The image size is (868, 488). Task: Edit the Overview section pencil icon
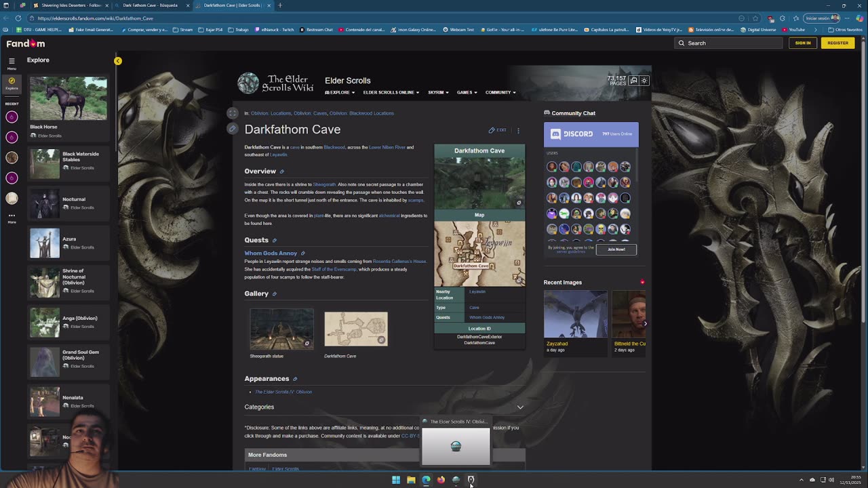(282, 171)
